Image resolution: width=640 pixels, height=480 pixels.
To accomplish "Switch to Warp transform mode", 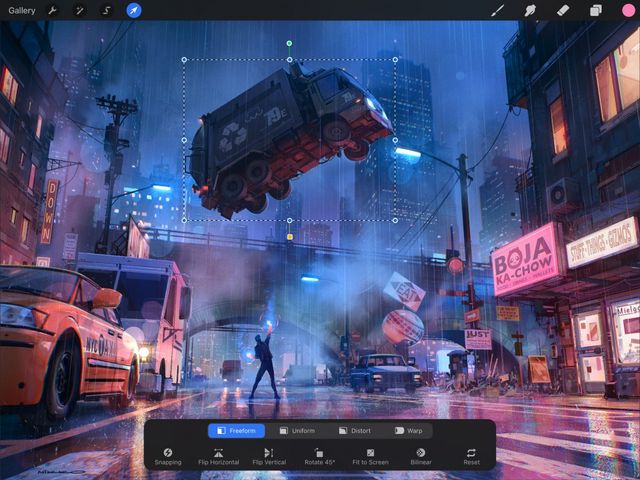I will 409,431.
